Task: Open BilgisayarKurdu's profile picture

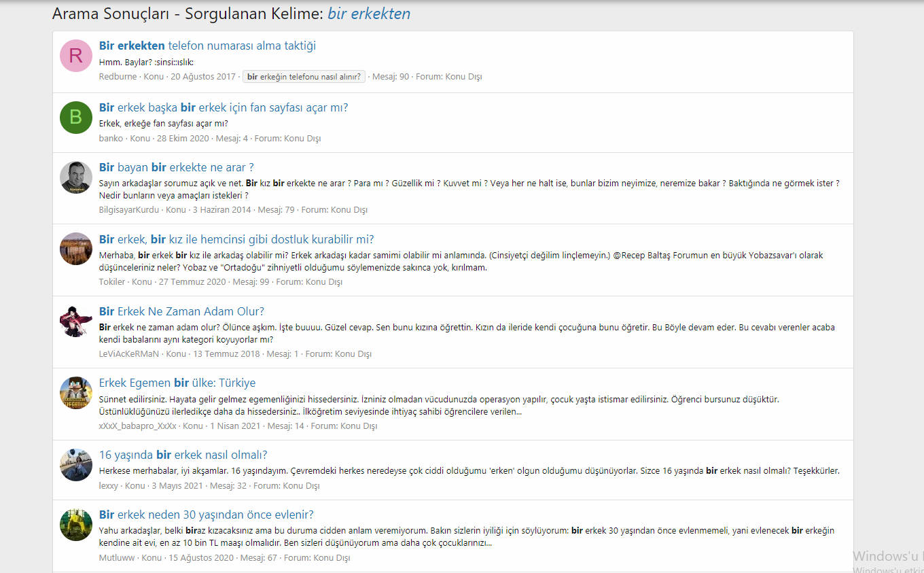Action: click(x=76, y=177)
